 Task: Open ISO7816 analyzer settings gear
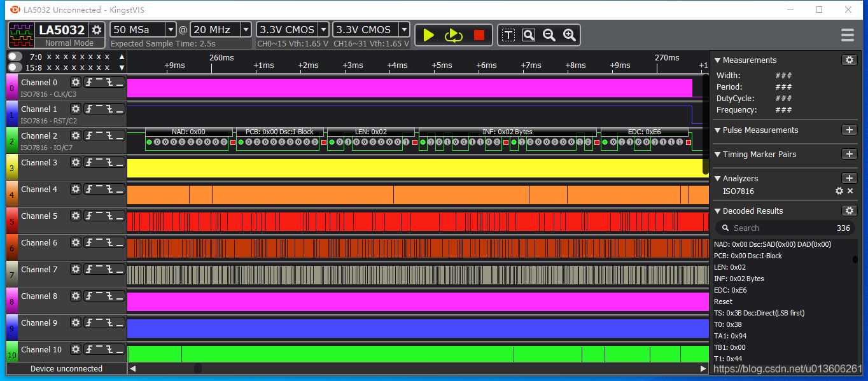pos(839,191)
